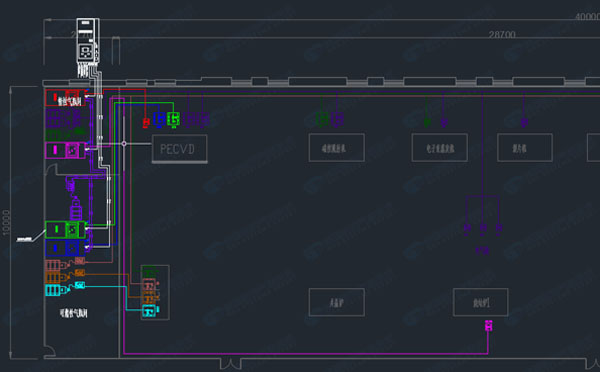The height and width of the screenshot is (372, 600).
Task: Pick the bright green valve box above PECVD
Action: point(173,119)
